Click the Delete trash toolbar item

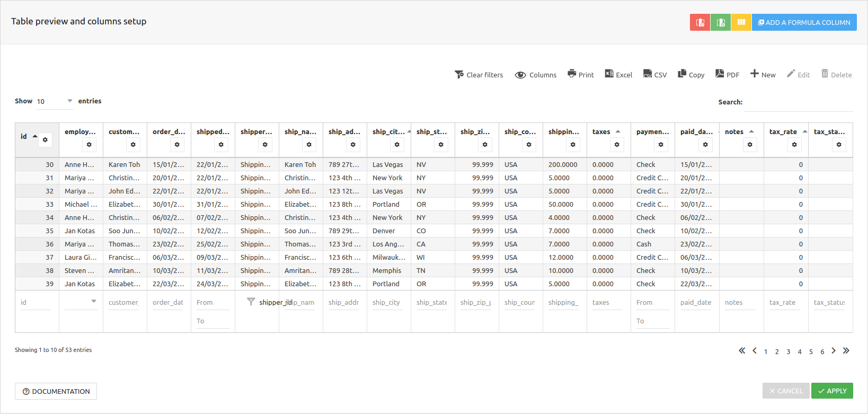(x=837, y=75)
